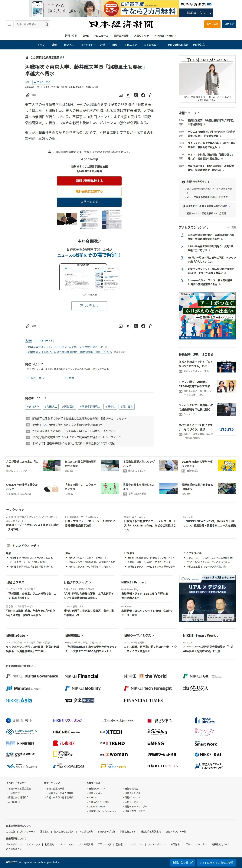242x868 pixels.
Task: Open the #東京大学 keyword tag
Action: point(33,407)
